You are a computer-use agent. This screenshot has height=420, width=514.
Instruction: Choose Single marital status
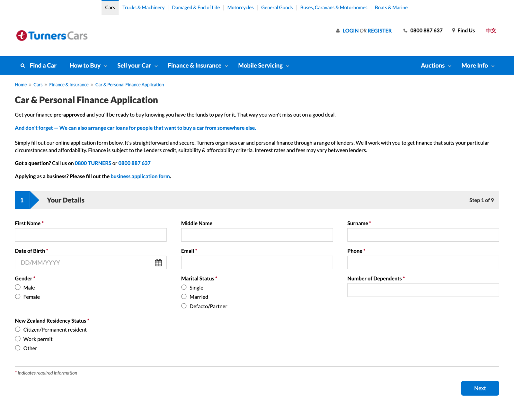184,287
